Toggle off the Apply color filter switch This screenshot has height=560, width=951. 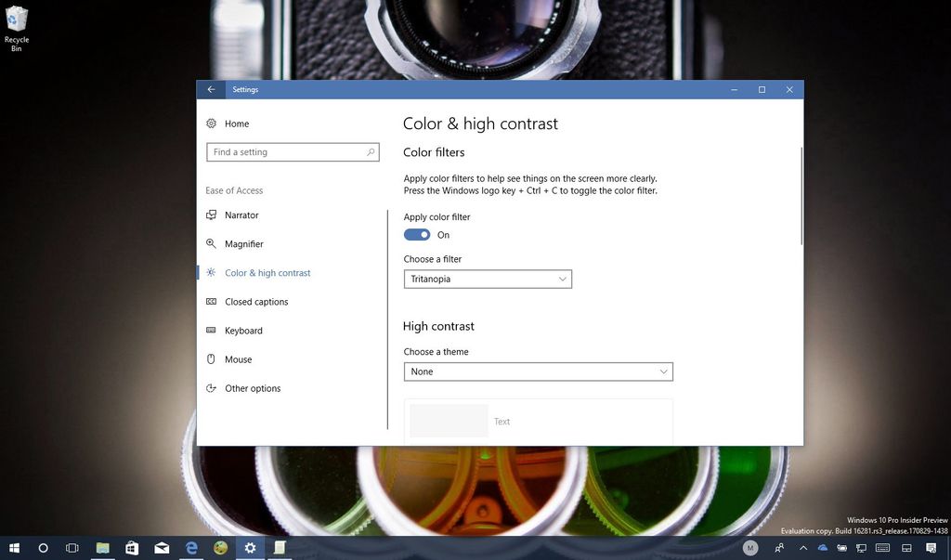tap(417, 234)
